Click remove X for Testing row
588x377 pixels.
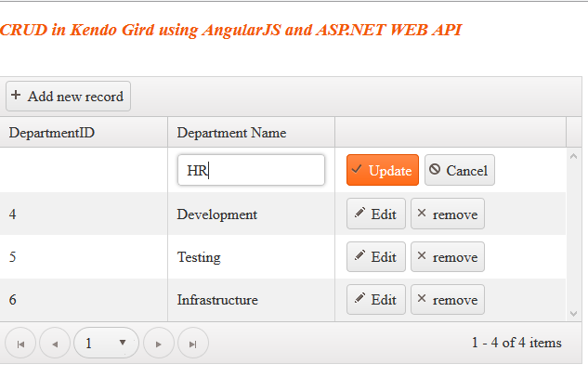422,257
